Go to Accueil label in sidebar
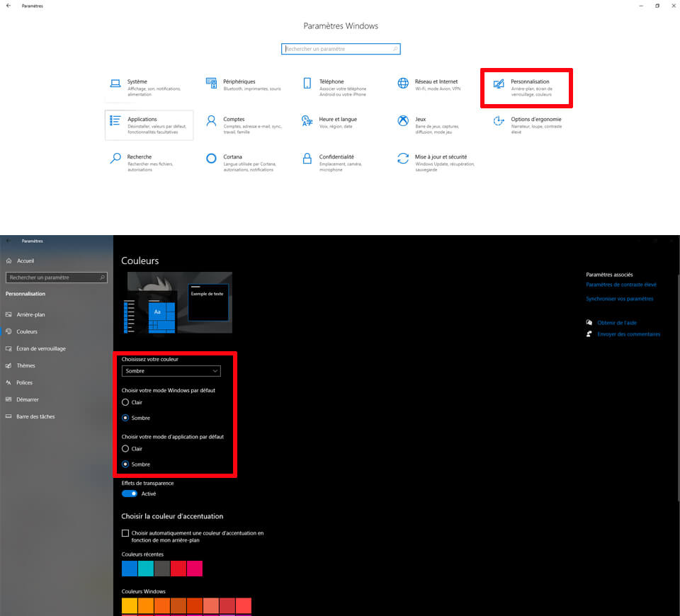 point(25,261)
